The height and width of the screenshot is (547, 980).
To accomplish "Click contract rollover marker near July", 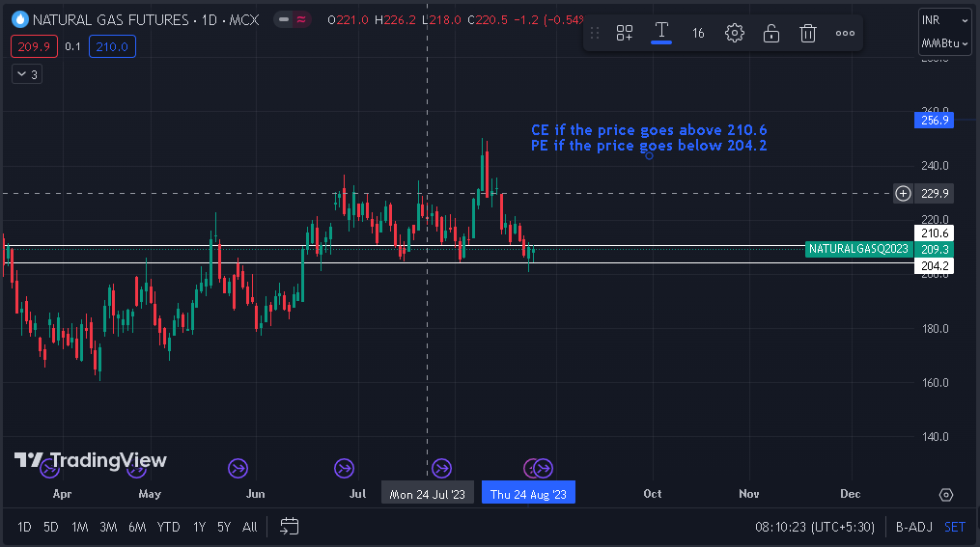I will [344, 468].
